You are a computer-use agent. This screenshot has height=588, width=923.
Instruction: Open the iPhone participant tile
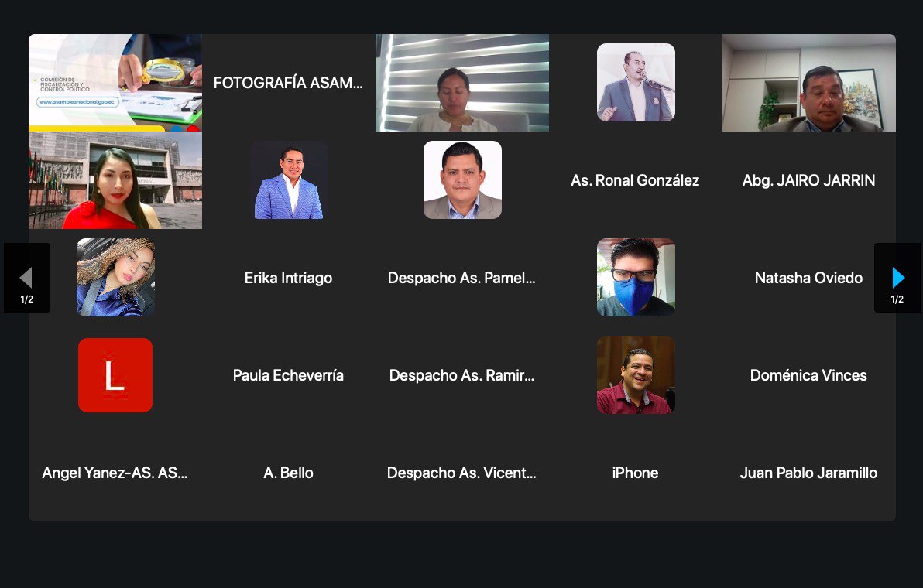pyautogui.click(x=636, y=473)
